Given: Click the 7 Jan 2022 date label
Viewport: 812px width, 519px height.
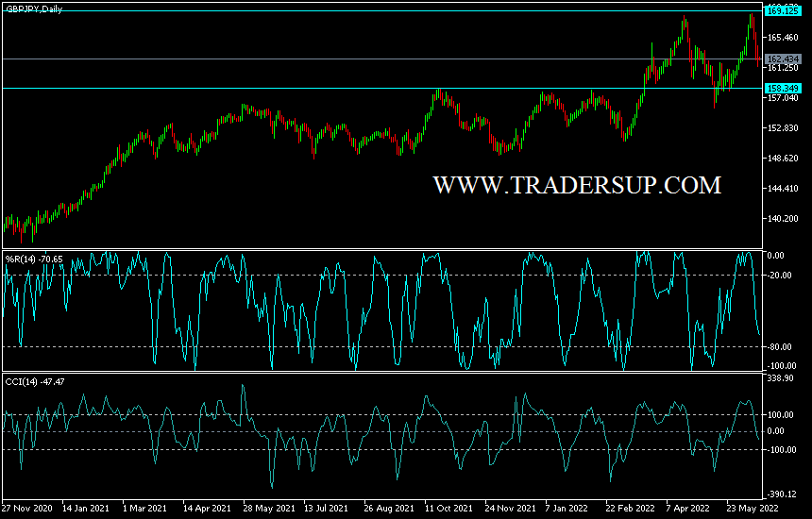Looking at the screenshot, I should tap(567, 508).
